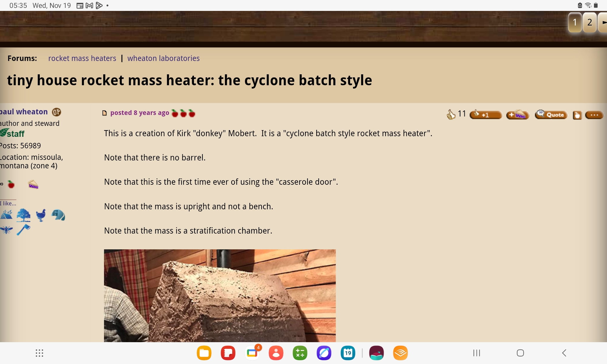The image size is (607, 364).
Task: Select page 1 of the thread
Action: coord(575,22)
